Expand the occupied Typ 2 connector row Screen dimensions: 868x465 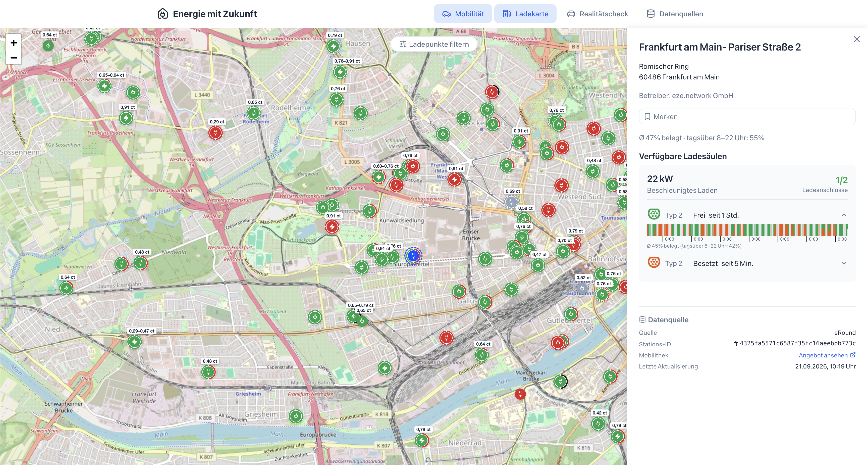(x=747, y=263)
